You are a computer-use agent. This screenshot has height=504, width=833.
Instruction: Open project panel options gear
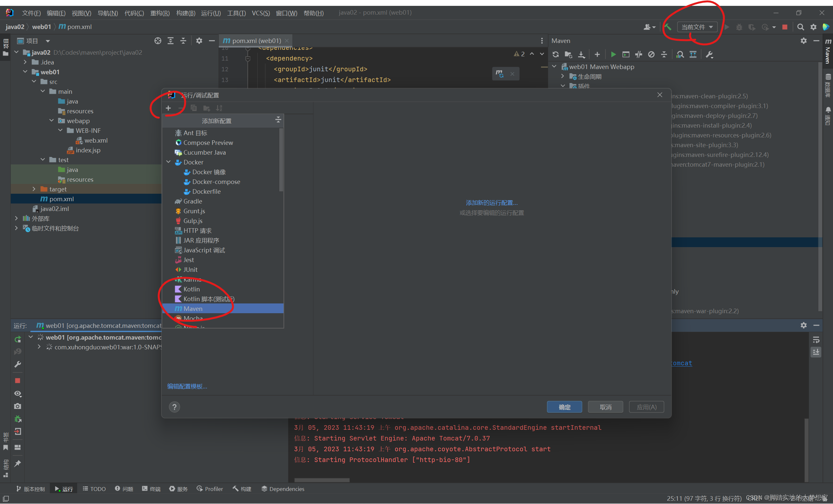click(x=199, y=41)
